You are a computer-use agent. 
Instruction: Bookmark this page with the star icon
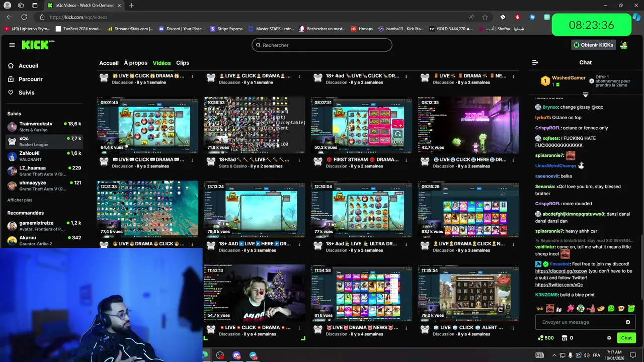click(x=485, y=17)
